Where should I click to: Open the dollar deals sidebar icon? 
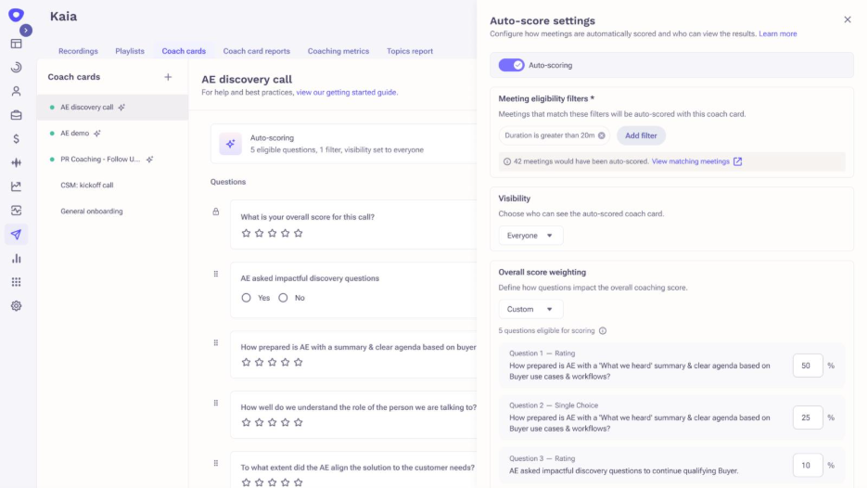(16, 139)
